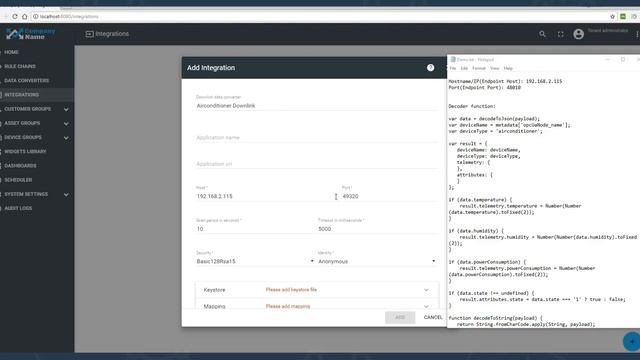
Task: Expand Asset Groups sidebar section
Action: [66, 124]
